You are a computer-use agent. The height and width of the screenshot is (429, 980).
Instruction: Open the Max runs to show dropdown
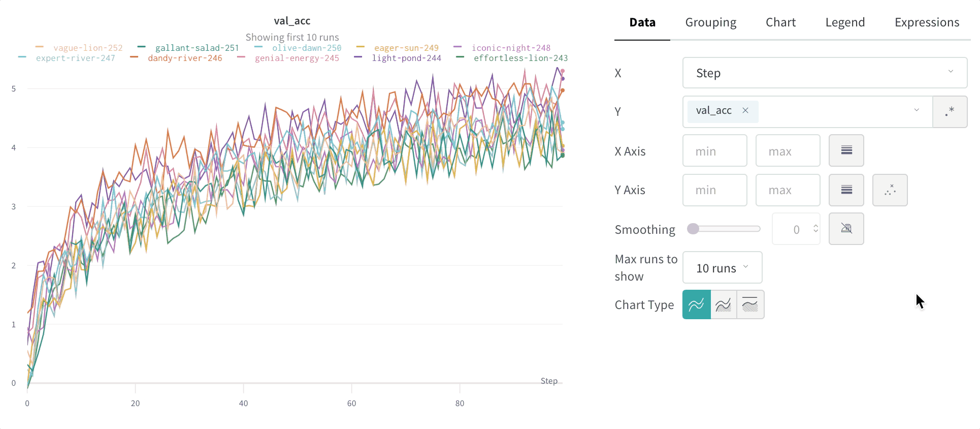point(722,267)
